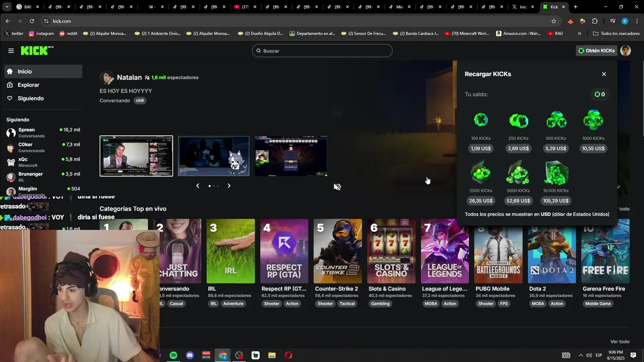Select the 1000 KICKs gem pack
This screenshot has width=644, height=362.
click(x=593, y=120)
